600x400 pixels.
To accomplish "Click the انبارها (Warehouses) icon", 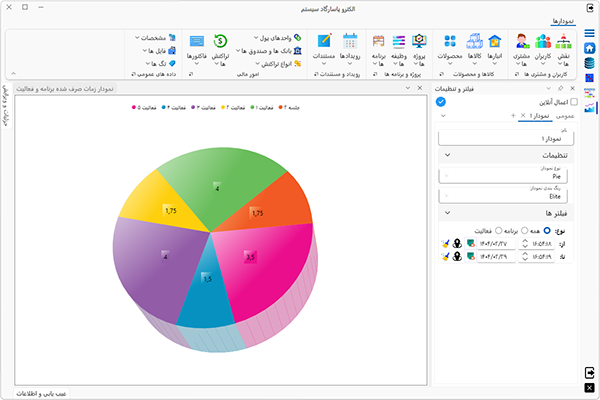I will coord(494,46).
